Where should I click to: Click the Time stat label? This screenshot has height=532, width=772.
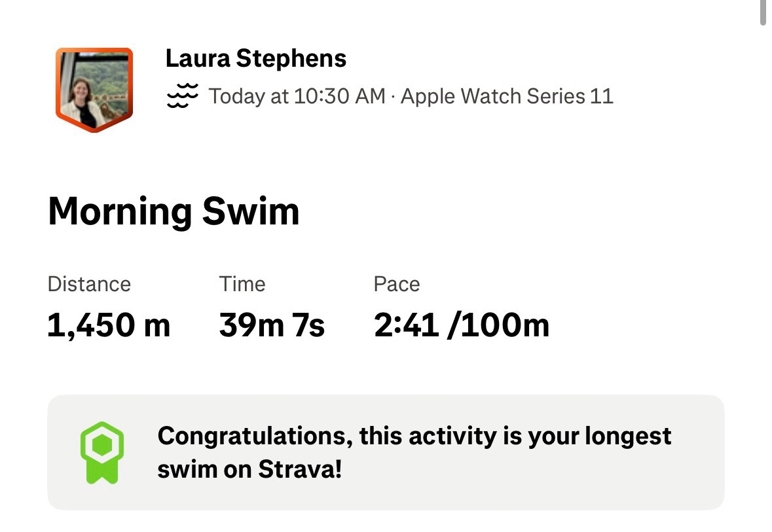point(242,284)
